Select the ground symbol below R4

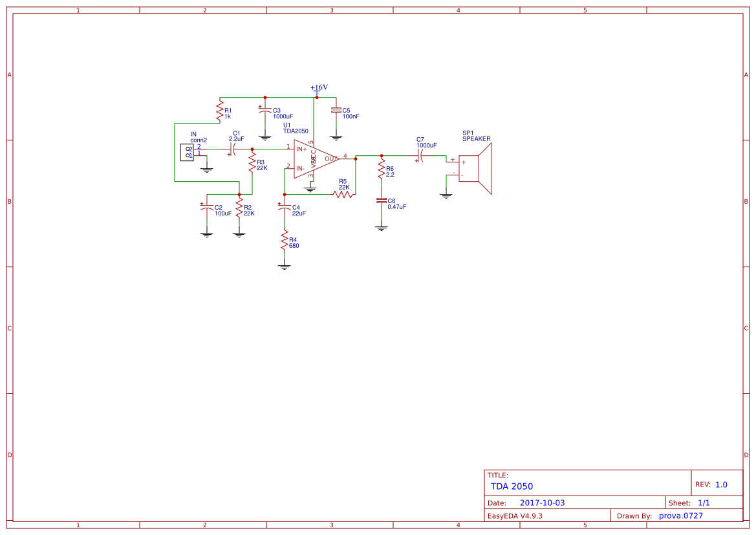(x=284, y=265)
